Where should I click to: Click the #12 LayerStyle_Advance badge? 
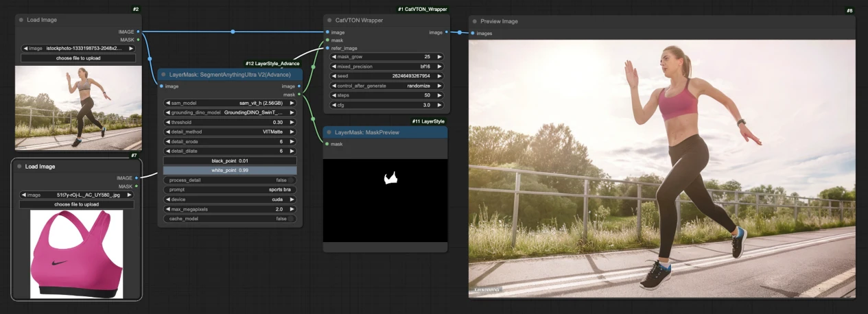coord(273,64)
